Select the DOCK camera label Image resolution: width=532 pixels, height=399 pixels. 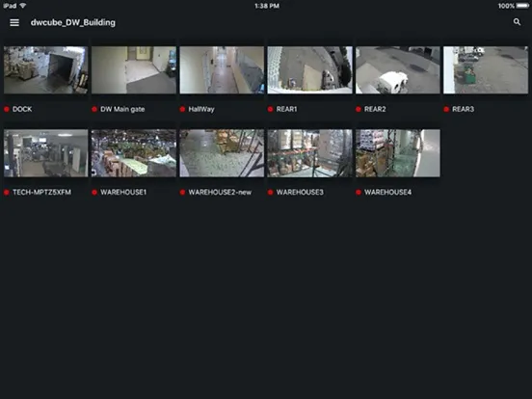tap(22, 109)
